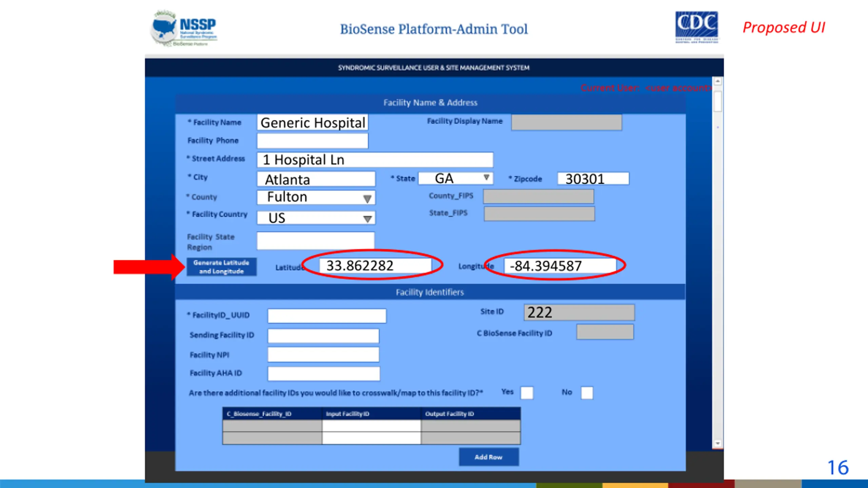Open the Facility Country dropdown

pos(367,219)
